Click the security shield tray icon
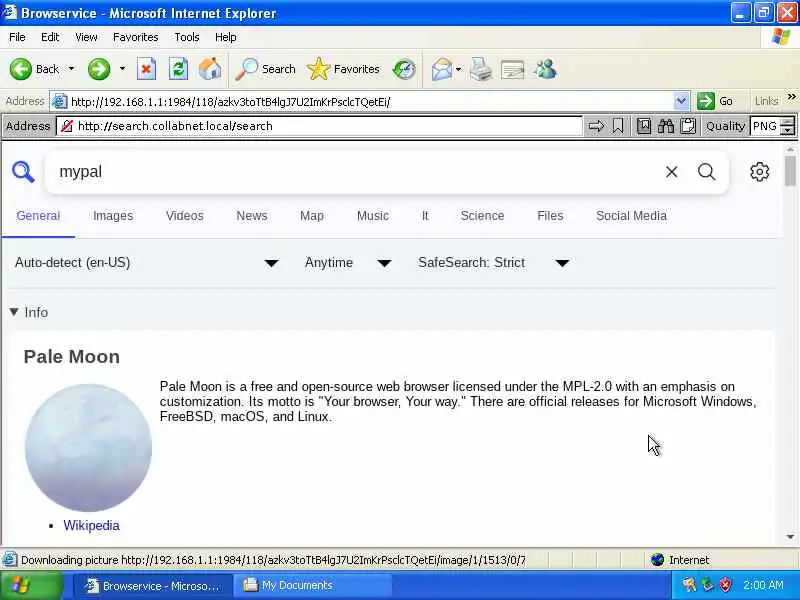 point(725,585)
